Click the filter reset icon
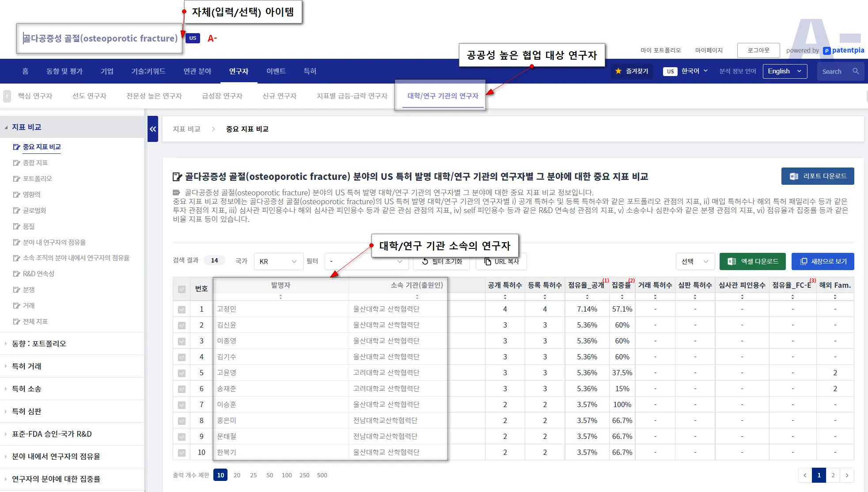Screen dimensions: 868x492 click(x=425, y=261)
